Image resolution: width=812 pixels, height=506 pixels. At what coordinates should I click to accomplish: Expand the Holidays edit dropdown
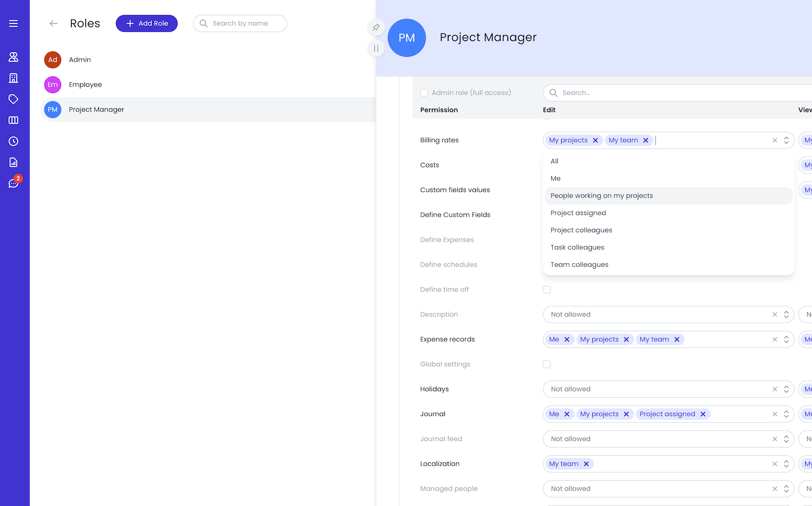pyautogui.click(x=786, y=389)
